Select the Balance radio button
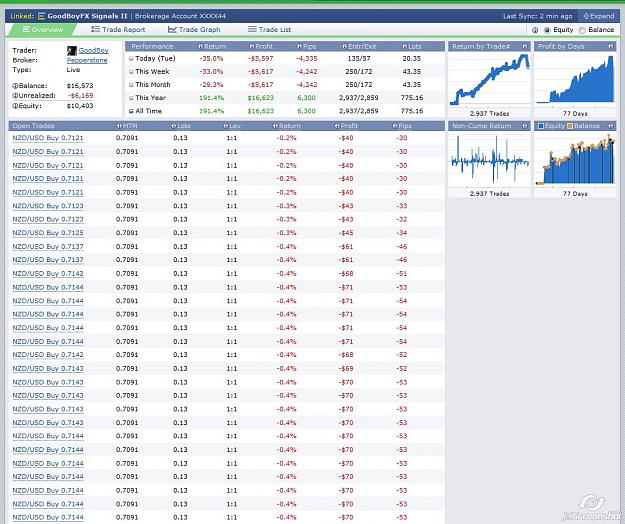 pos(582,30)
